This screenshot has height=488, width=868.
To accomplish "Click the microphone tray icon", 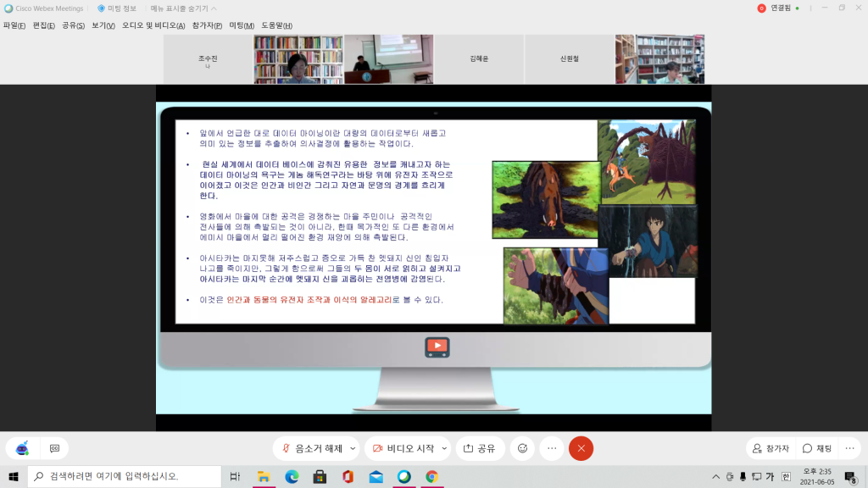I will [x=743, y=476].
